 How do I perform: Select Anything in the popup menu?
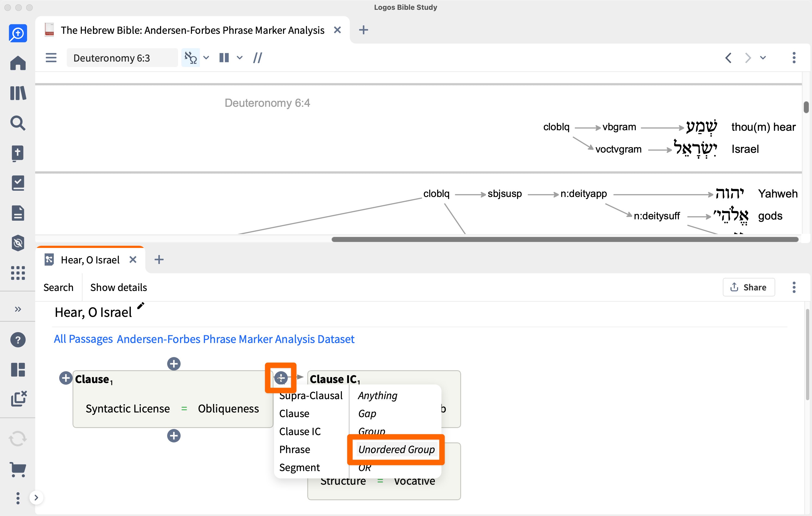pyautogui.click(x=378, y=395)
